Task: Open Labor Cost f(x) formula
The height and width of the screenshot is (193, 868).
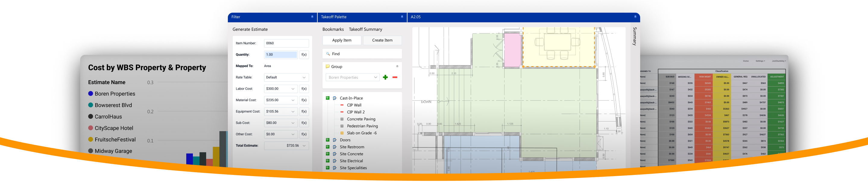Action: 304,89
